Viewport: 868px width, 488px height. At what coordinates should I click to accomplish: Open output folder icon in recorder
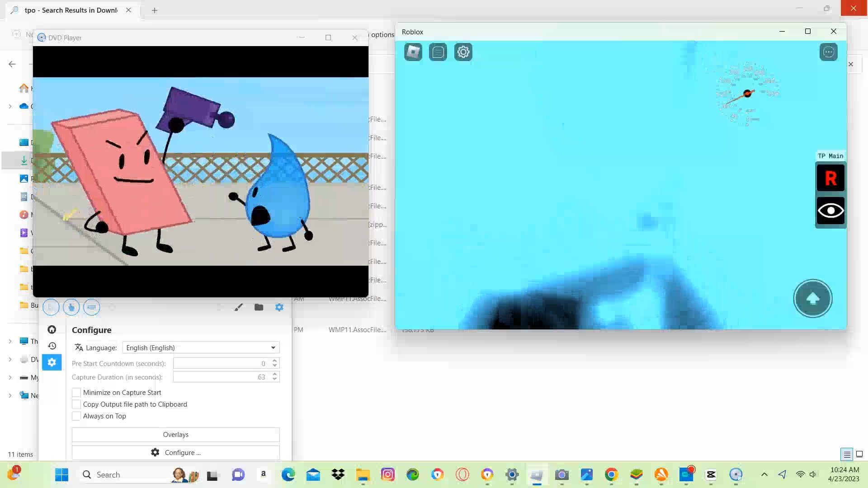pyautogui.click(x=259, y=307)
